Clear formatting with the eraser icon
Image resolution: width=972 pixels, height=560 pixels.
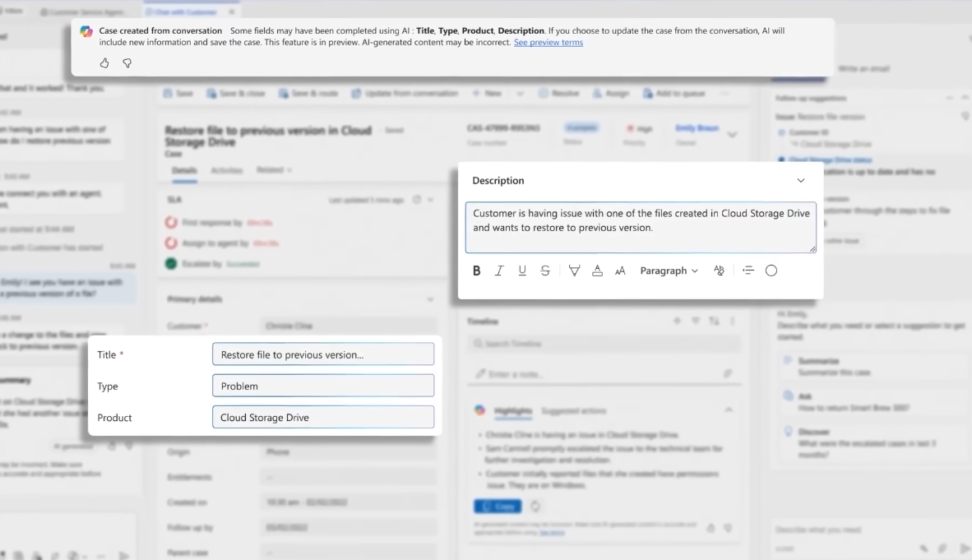(x=719, y=271)
